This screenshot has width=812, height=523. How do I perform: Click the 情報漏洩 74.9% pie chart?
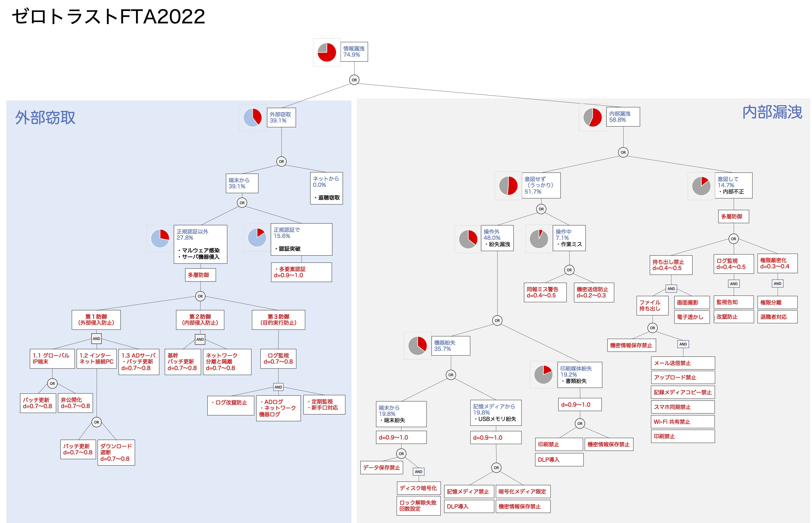(326, 52)
